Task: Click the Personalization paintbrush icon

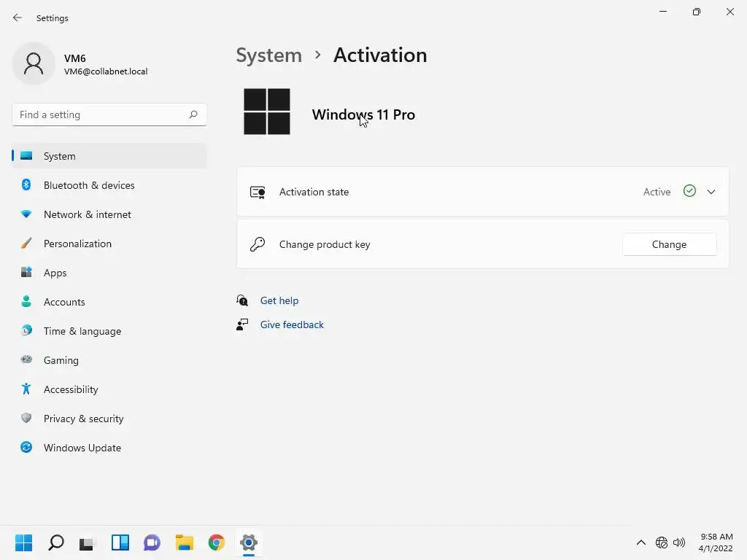Action: tap(26, 244)
